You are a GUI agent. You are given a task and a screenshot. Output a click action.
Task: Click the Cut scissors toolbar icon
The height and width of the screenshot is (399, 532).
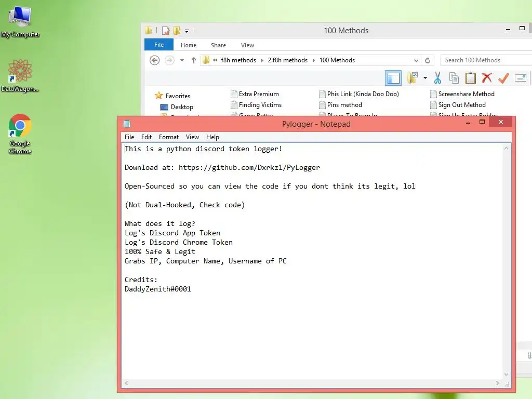tap(437, 78)
